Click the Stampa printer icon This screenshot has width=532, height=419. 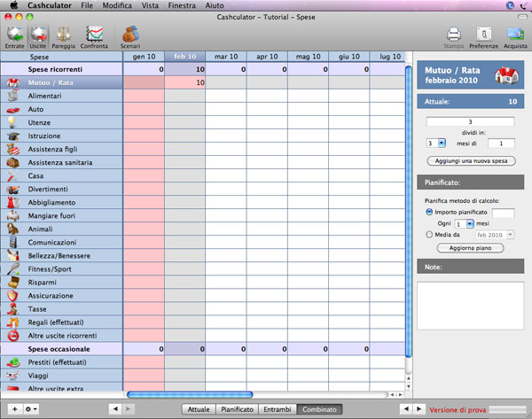coord(453,35)
